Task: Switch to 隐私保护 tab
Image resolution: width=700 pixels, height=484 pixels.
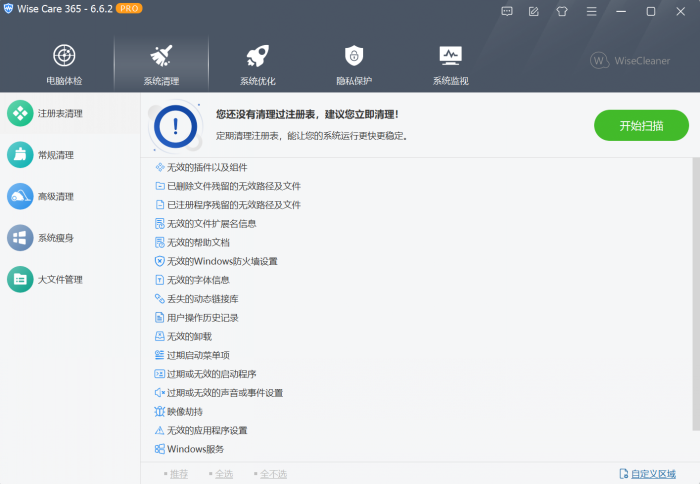Action: [x=354, y=64]
